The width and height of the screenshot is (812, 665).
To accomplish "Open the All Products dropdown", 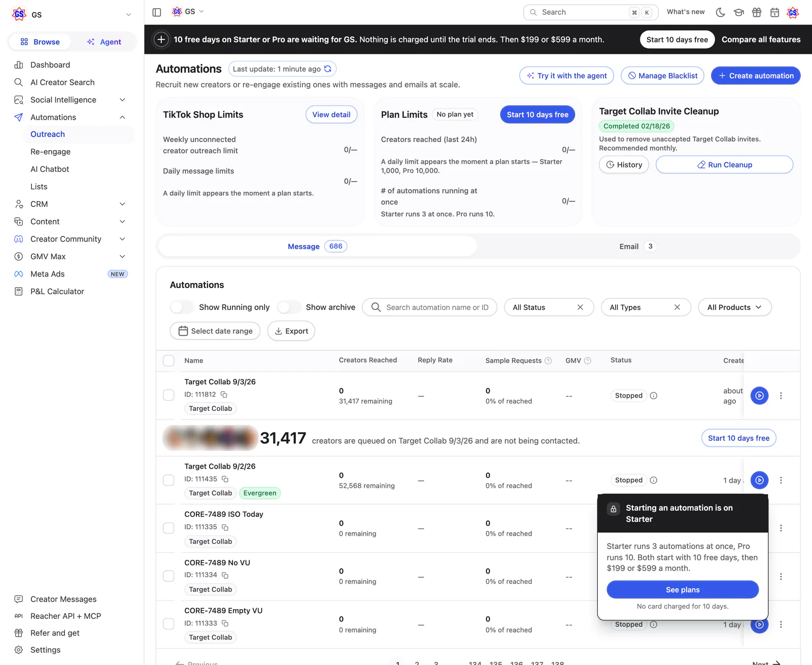I will 734,307.
